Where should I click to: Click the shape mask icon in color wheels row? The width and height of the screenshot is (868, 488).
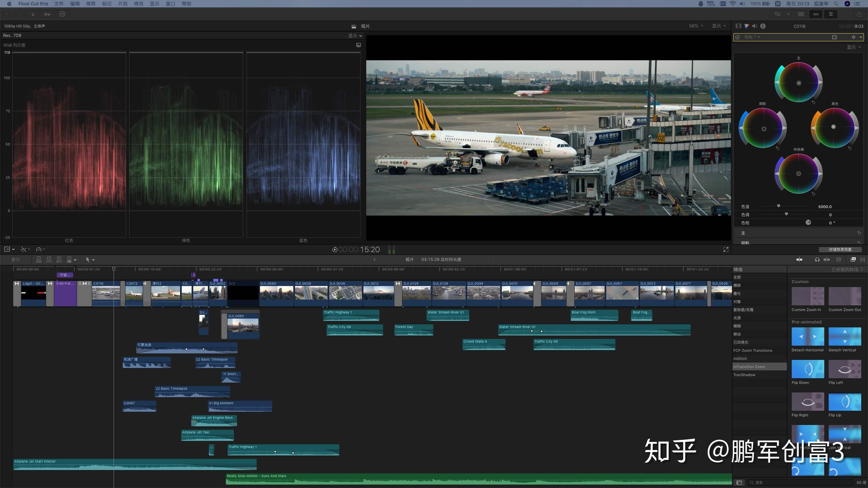pyautogui.click(x=834, y=37)
